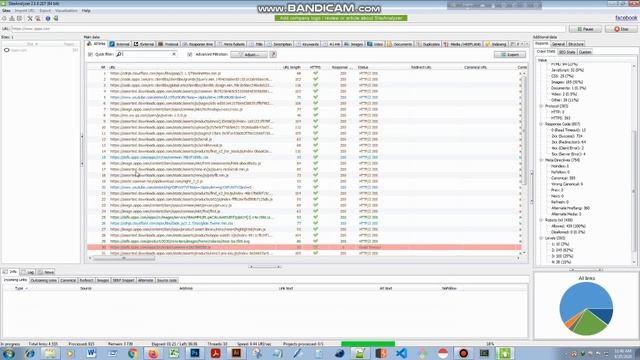The image size is (640, 360).
Task: Open the SiteAnalyzer icon at taskbar end
Action: click(x=505, y=353)
